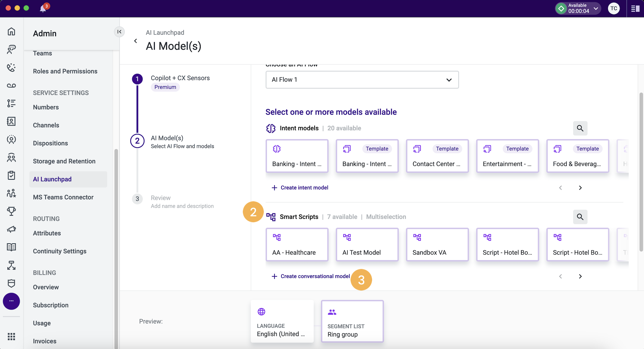The height and width of the screenshot is (349, 644).
Task: Open the apps waffle grid at sidebar bottom
Action: [11, 337]
